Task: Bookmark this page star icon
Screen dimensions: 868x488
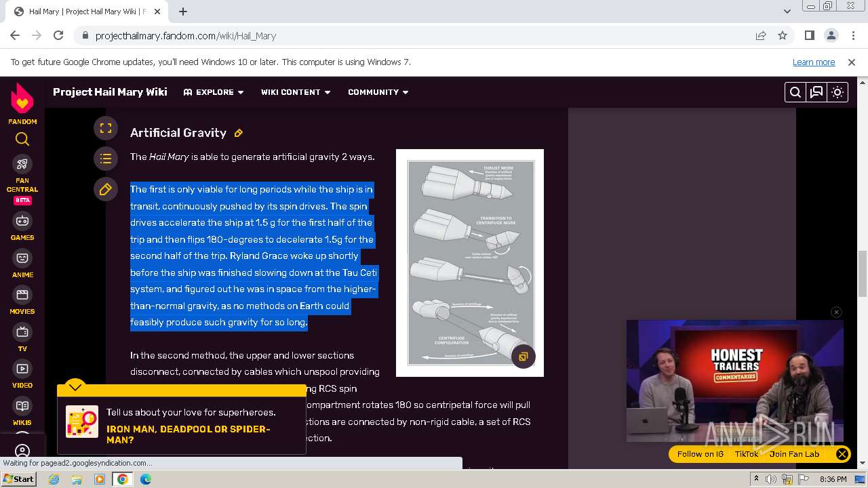Action: click(783, 35)
